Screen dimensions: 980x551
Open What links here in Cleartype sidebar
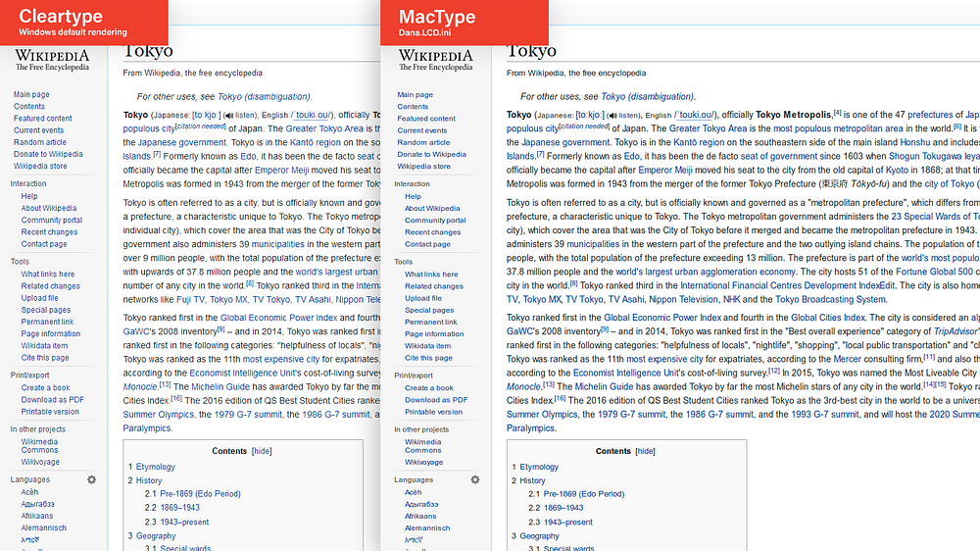[47, 274]
